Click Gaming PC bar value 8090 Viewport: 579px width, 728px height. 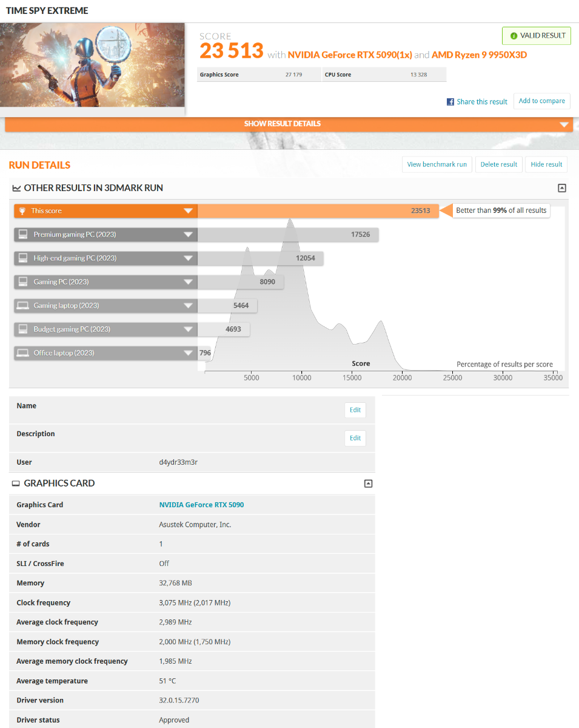(267, 281)
